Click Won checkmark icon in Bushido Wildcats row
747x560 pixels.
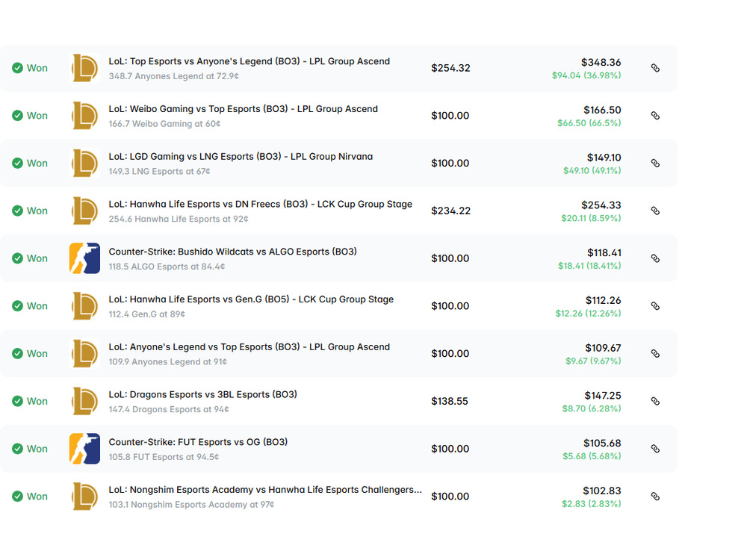pyautogui.click(x=18, y=258)
